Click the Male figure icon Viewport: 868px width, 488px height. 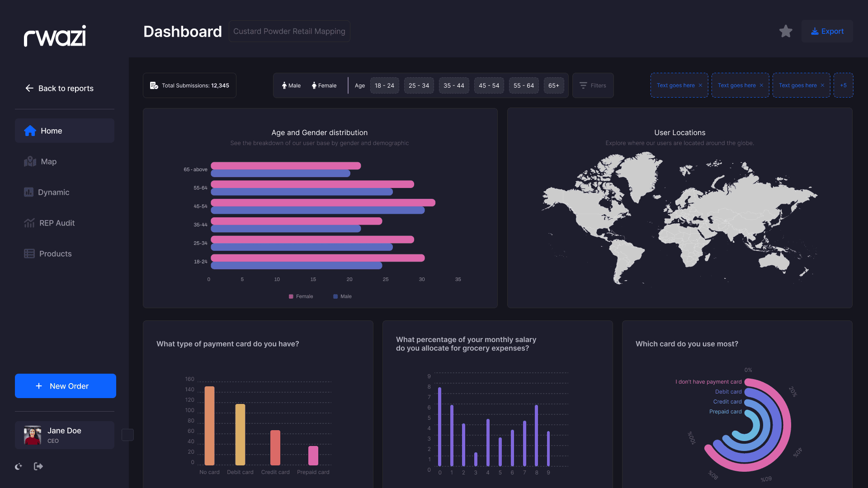click(x=284, y=85)
